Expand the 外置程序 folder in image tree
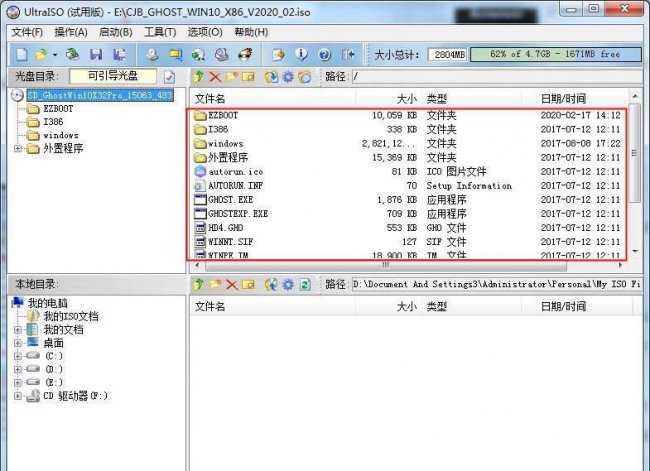650x471 pixels. tap(18, 148)
